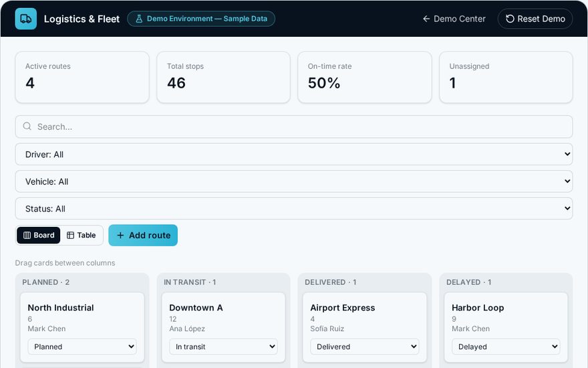
Task: Click the truck logo icon
Action: 26,19
